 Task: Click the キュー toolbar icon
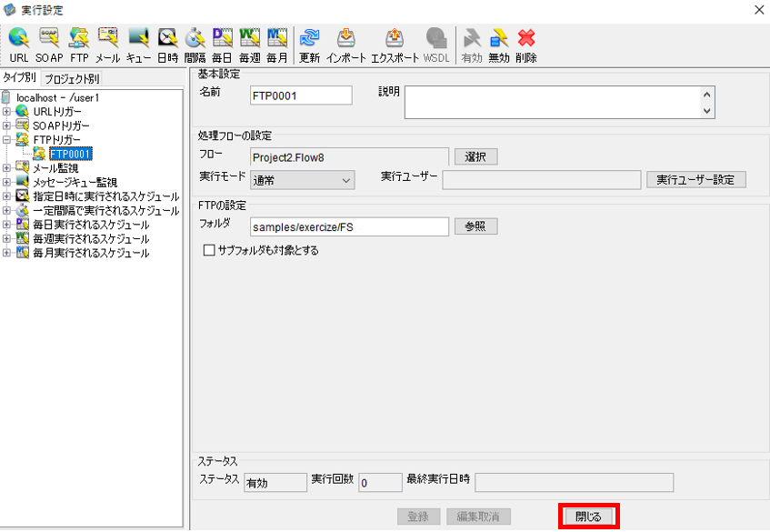[138, 45]
